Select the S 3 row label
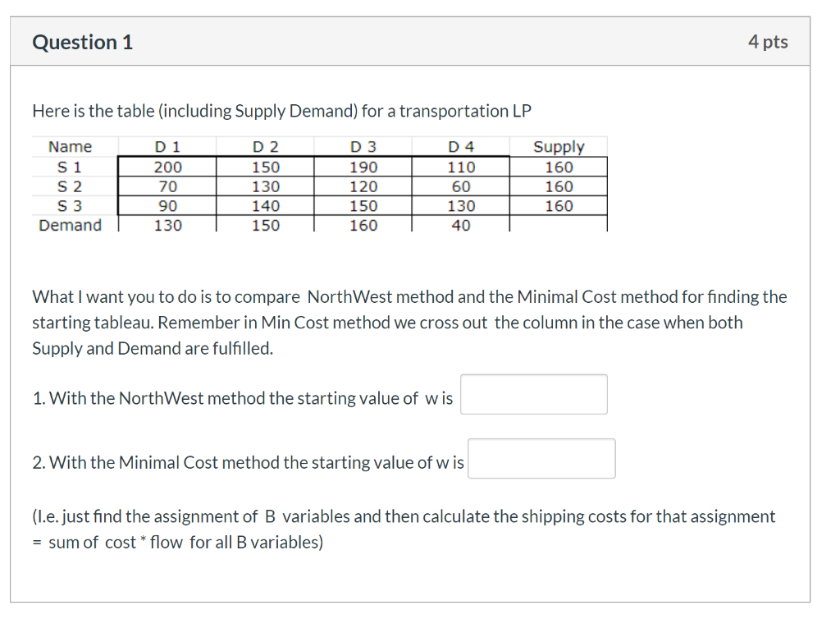This screenshot has width=840, height=628. coord(70,206)
